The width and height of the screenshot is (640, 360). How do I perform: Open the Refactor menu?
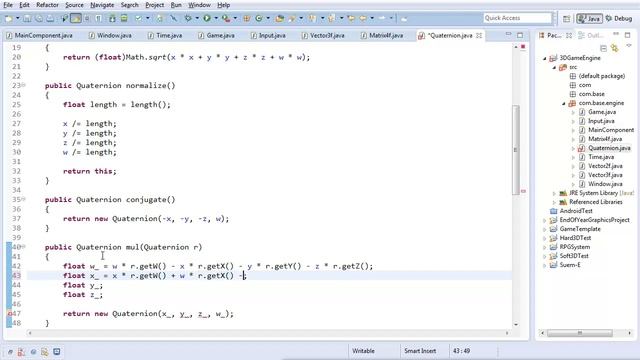coord(47,5)
